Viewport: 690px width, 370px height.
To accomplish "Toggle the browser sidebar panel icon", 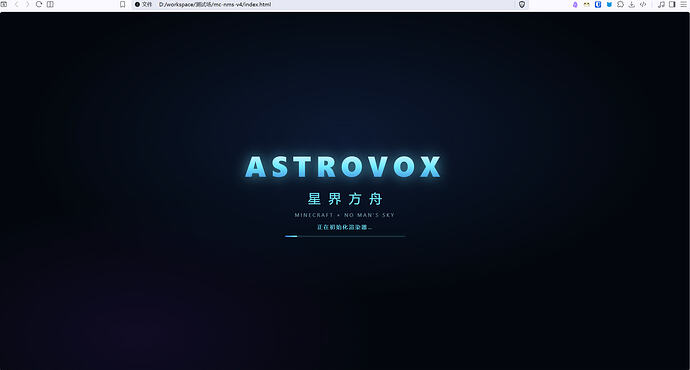I will click(x=672, y=4).
